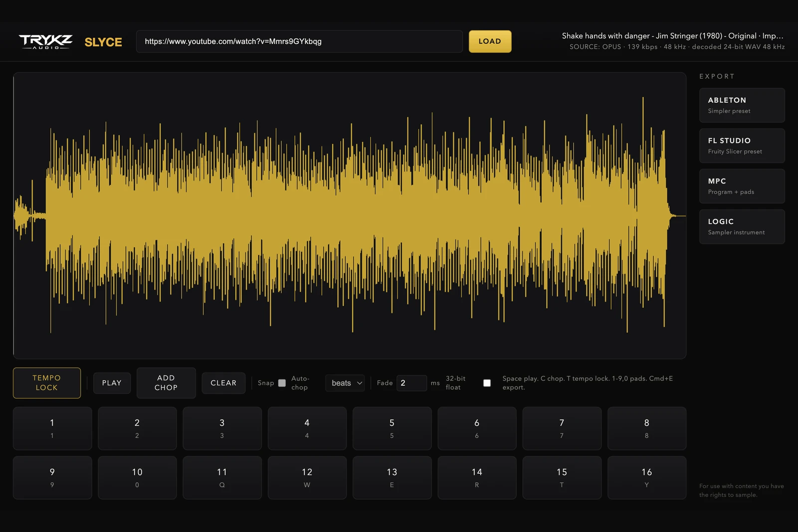Screen dimensions: 798x532
Task: Start playback with the PLAY button
Action: [112, 383]
